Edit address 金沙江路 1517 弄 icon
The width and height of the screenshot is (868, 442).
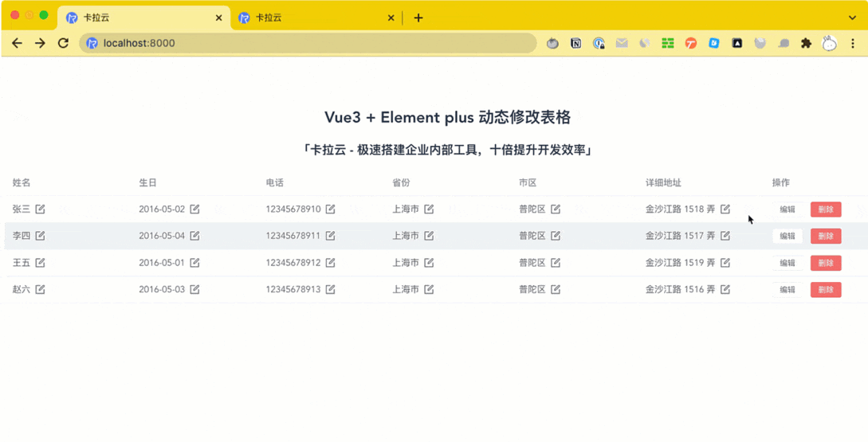coord(725,236)
